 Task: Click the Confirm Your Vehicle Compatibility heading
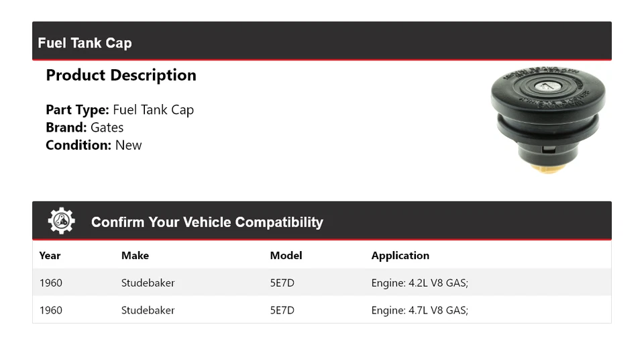click(x=207, y=222)
